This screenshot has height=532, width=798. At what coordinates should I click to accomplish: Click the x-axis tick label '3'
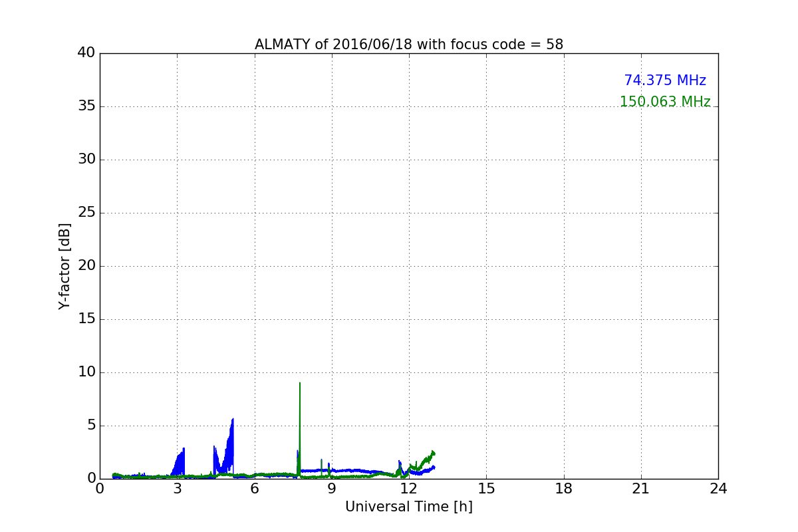pos(178,489)
